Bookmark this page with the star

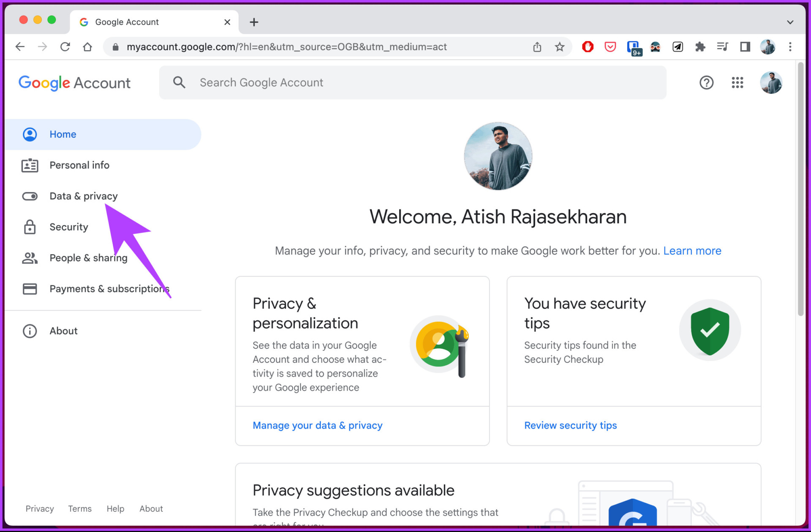[560, 47]
